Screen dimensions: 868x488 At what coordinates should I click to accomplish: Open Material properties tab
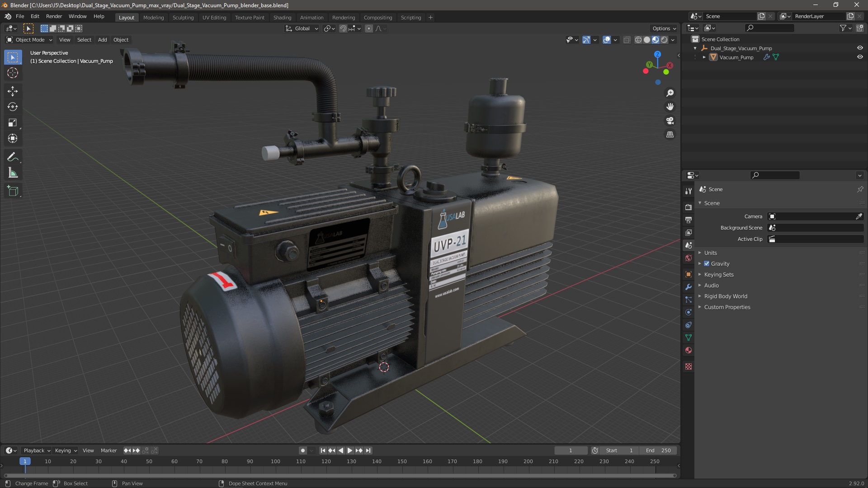689,350
